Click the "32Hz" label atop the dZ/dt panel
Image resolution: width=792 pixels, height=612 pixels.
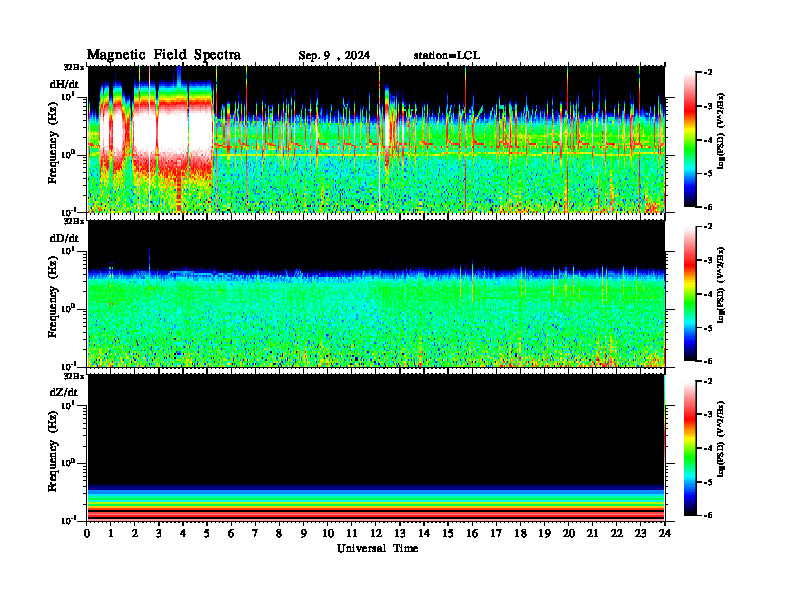(x=74, y=375)
